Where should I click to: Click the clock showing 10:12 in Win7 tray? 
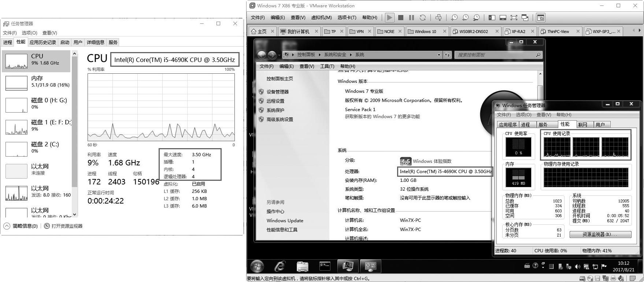click(x=623, y=263)
